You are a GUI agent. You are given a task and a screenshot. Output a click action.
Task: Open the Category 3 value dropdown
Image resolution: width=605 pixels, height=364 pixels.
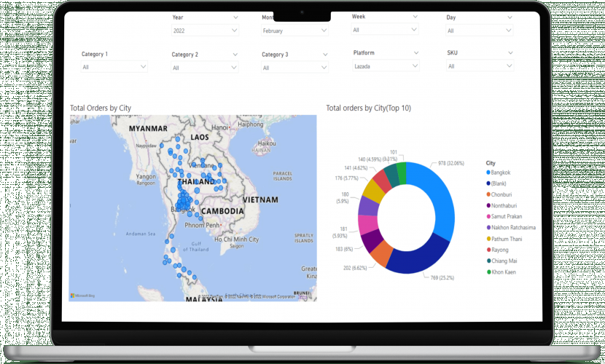click(294, 68)
